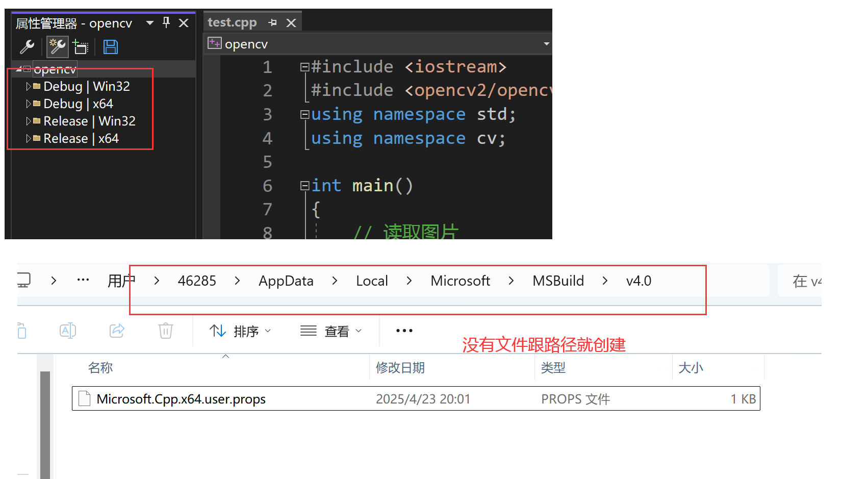The height and width of the screenshot is (479, 868).
Task: Click the Explorer search box
Action: [800, 281]
